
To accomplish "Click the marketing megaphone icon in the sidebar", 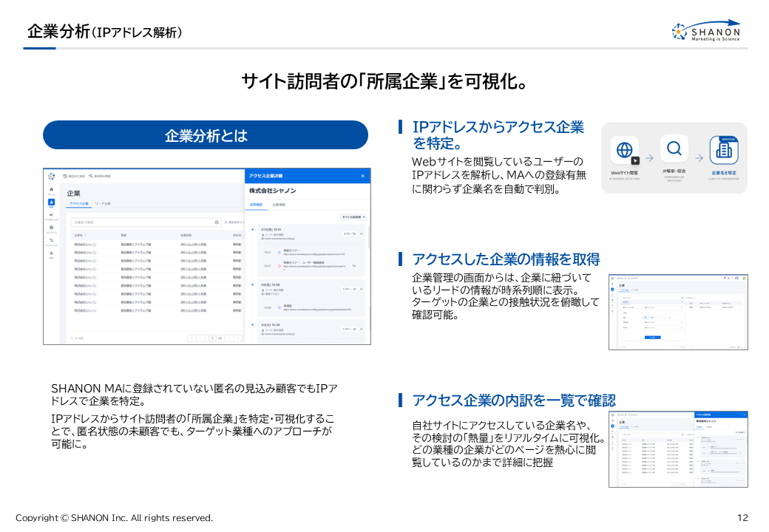I will point(52,215).
